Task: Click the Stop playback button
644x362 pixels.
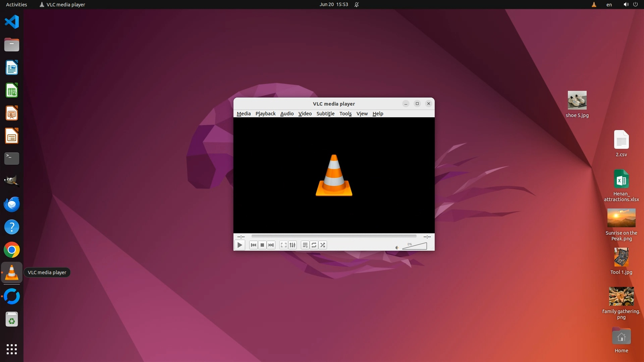Action: tap(262, 245)
